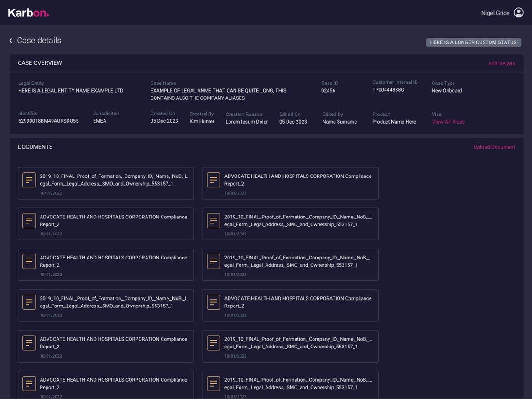Click the longer custom status badge

coord(473,42)
